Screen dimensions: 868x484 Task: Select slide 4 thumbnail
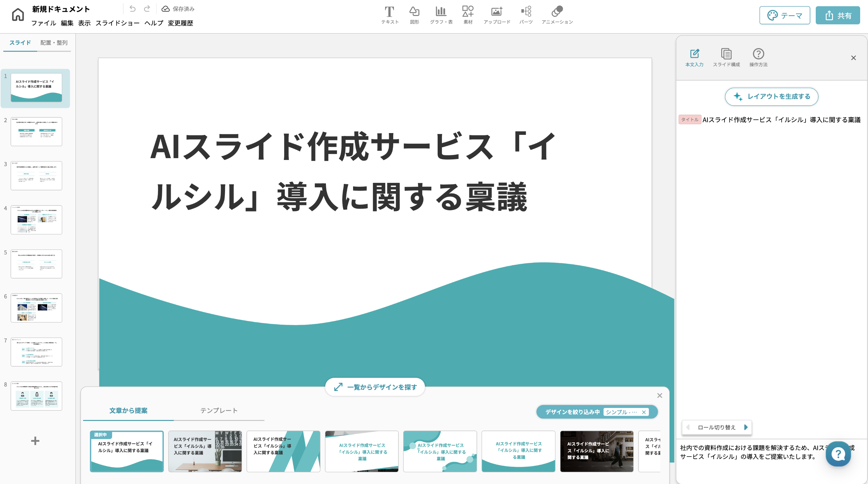coord(36,220)
